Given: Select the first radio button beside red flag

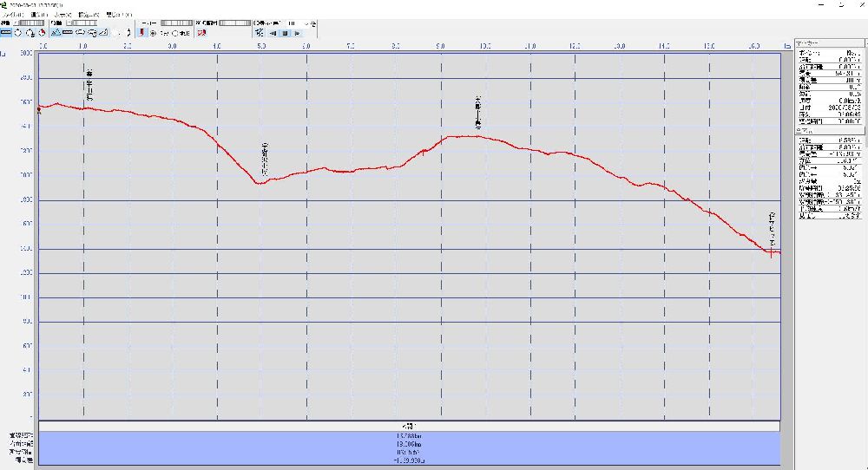Looking at the screenshot, I should [x=153, y=33].
